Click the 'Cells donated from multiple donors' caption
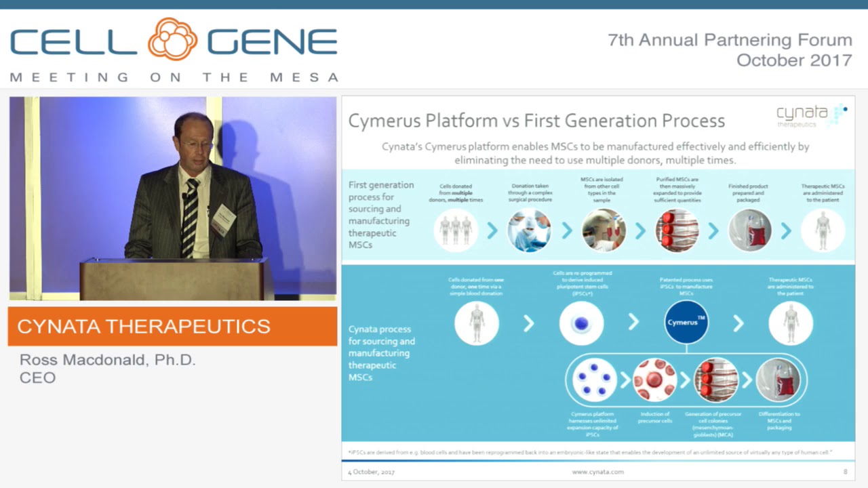868x488 pixels. [456, 193]
